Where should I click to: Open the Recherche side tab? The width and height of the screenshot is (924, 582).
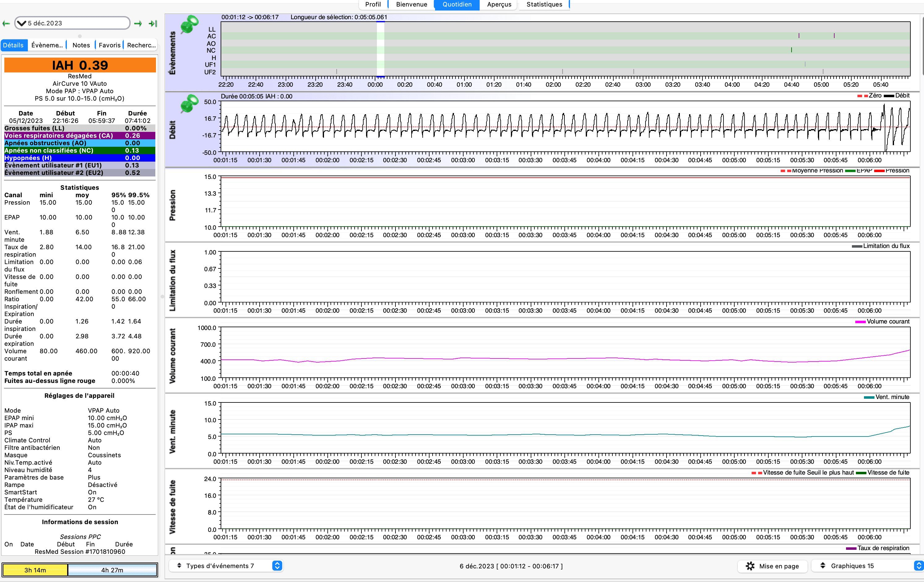(x=141, y=45)
